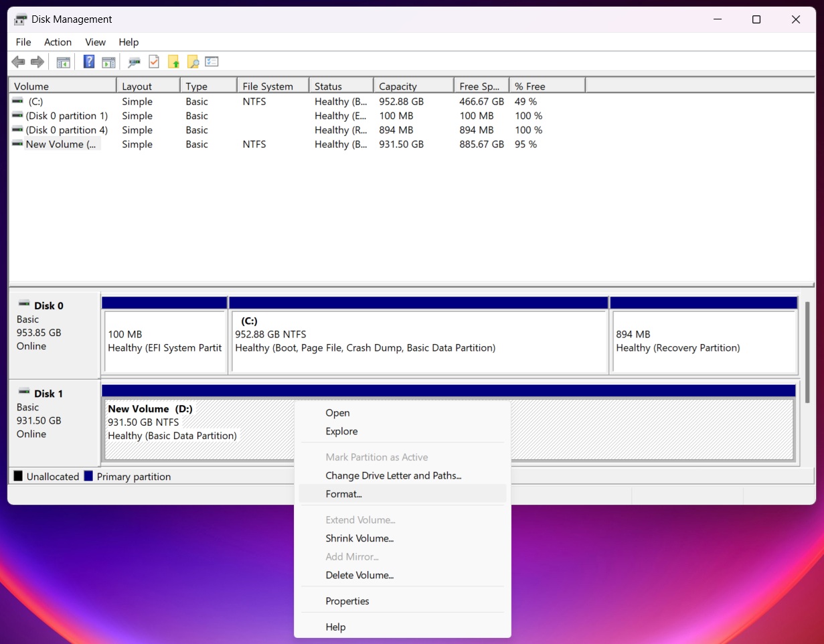824x644 pixels.
Task: Click the Forward arrow toolbar icon
Action: 37,62
